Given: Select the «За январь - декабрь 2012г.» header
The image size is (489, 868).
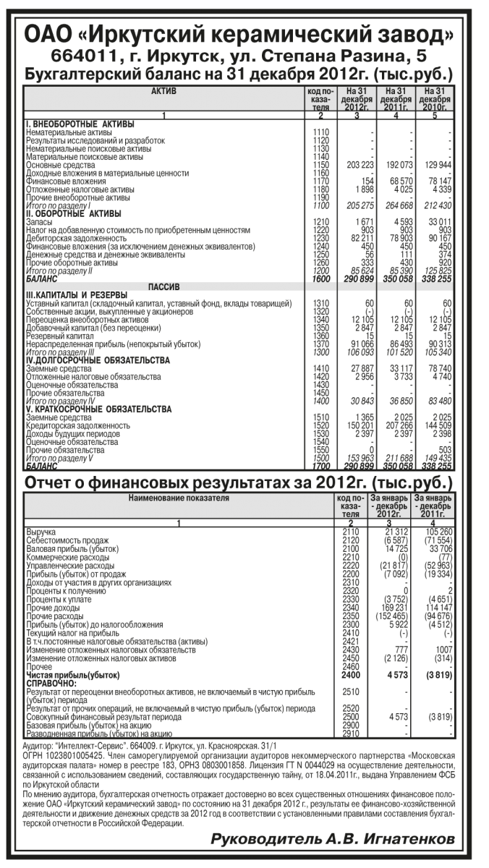Looking at the screenshot, I should click(389, 506).
